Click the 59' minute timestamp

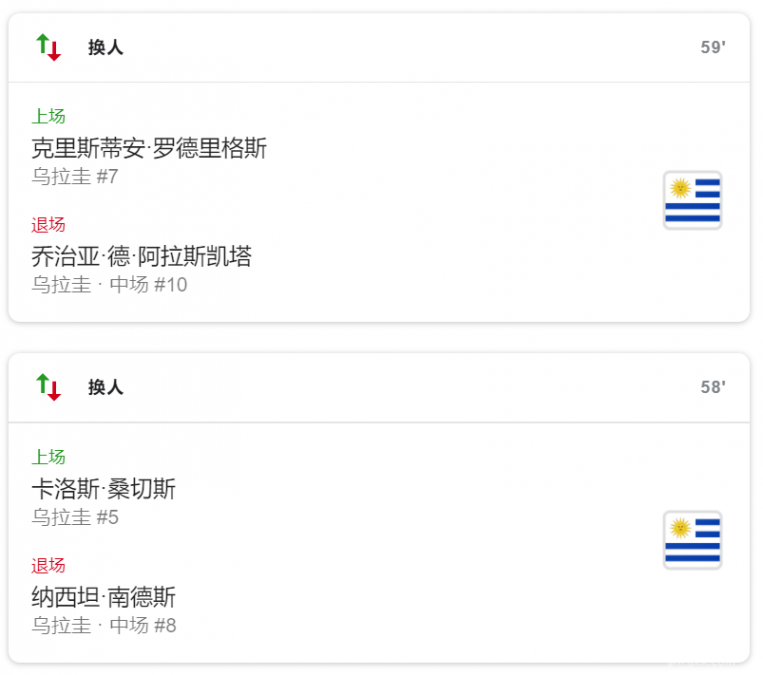tap(712, 48)
